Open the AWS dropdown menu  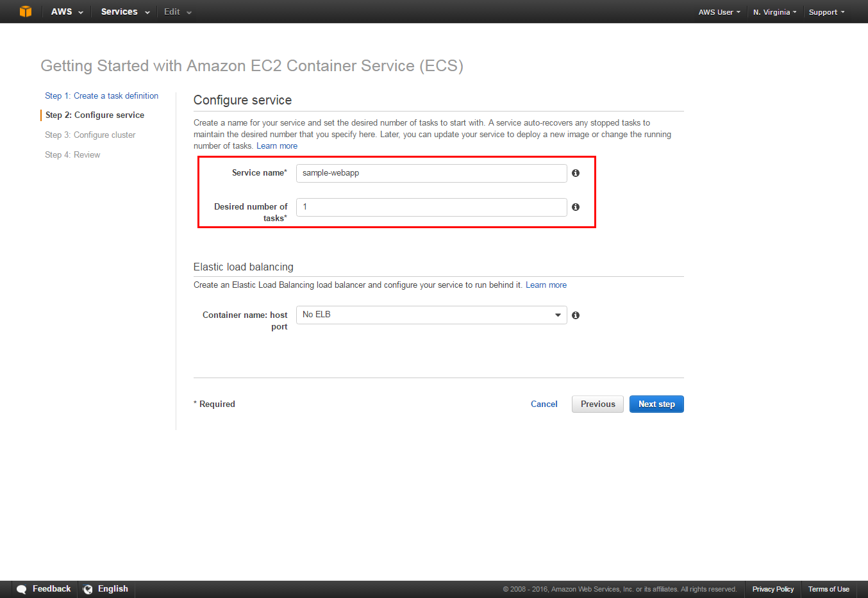coord(67,12)
